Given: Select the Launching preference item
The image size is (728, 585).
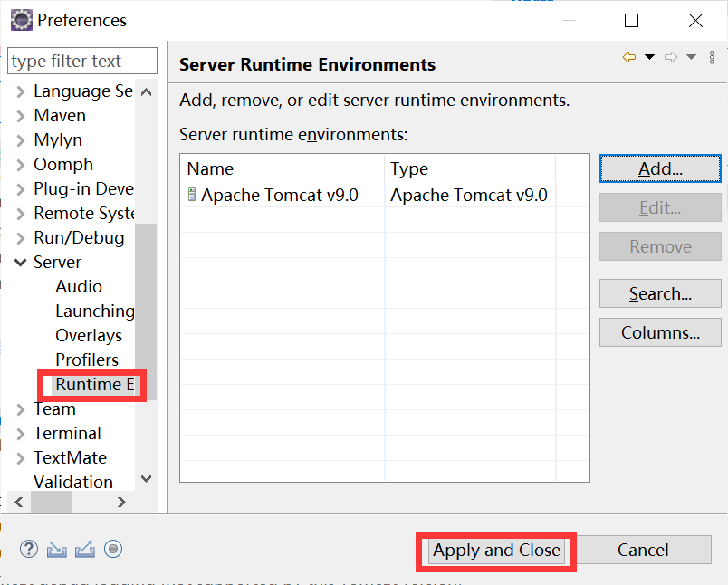Looking at the screenshot, I should click(95, 312).
